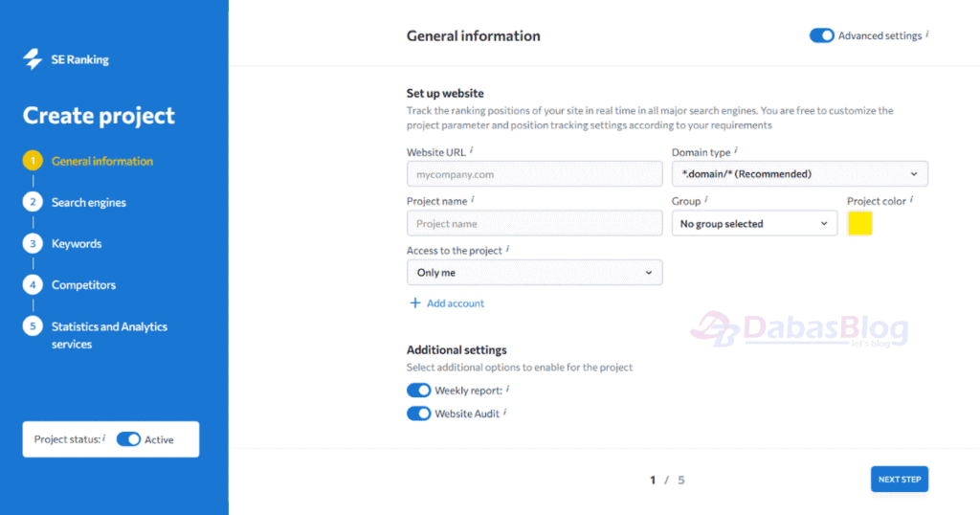Screen dimensions: 980x515
Task: Open the Domain type dropdown
Action: [x=799, y=174]
